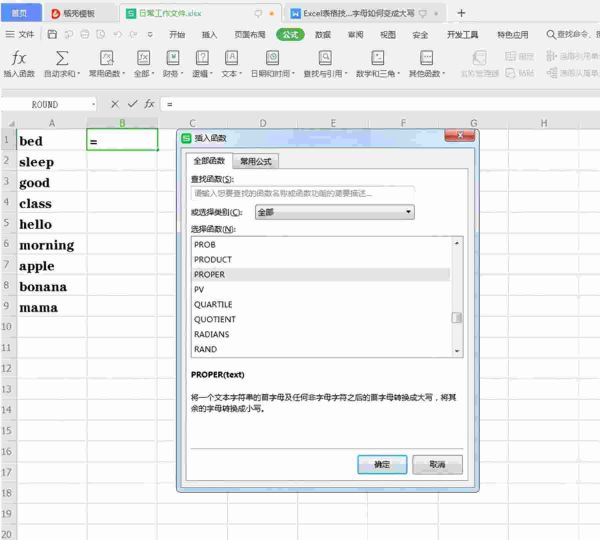Click the function search input field

[302, 193]
